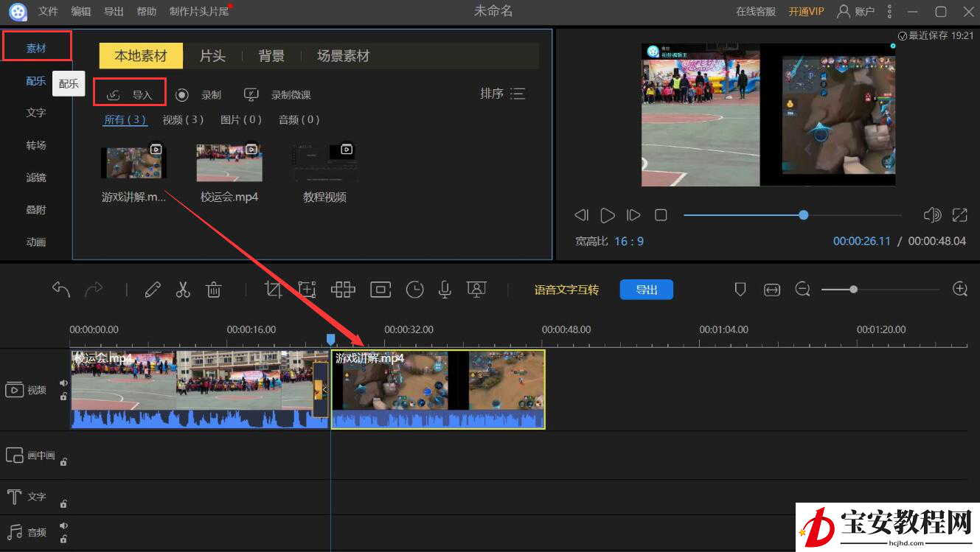Viewport: 980px width, 552px height.
Task: Open the 导出 menu in the title bar
Action: (114, 11)
